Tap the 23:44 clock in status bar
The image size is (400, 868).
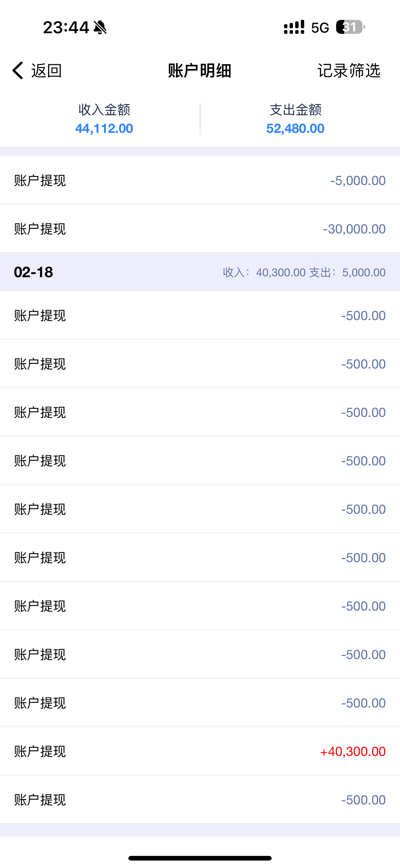66,27
